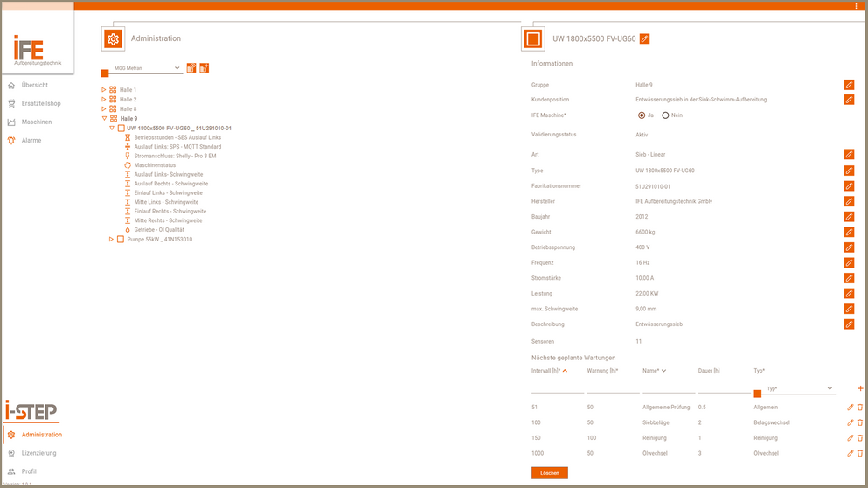Open Lizenzierung from the sidebar

[38, 453]
